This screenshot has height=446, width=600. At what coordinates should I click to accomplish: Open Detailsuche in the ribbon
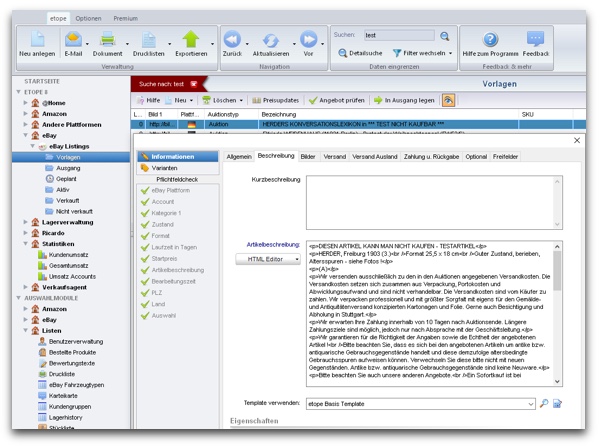360,53
